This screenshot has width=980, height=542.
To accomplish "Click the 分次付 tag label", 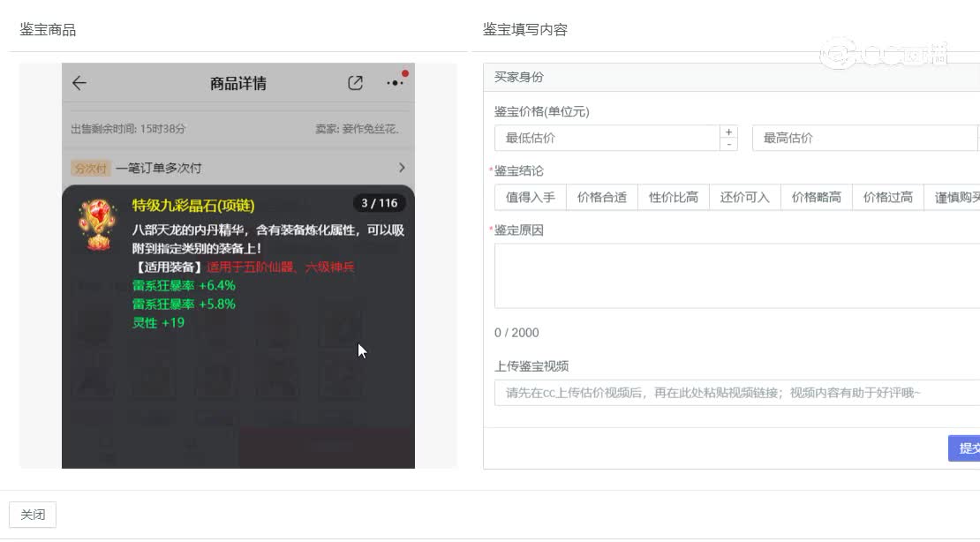I will pyautogui.click(x=90, y=168).
